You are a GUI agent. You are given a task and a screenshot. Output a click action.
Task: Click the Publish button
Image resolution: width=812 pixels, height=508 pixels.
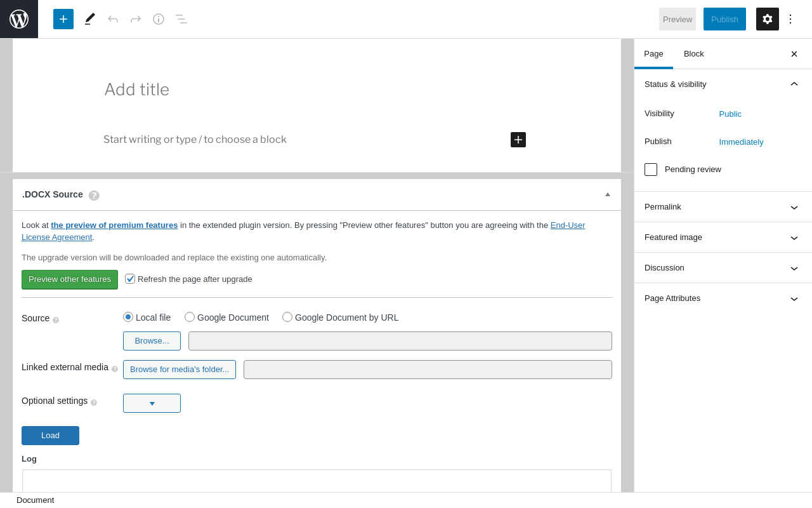pos(724,19)
